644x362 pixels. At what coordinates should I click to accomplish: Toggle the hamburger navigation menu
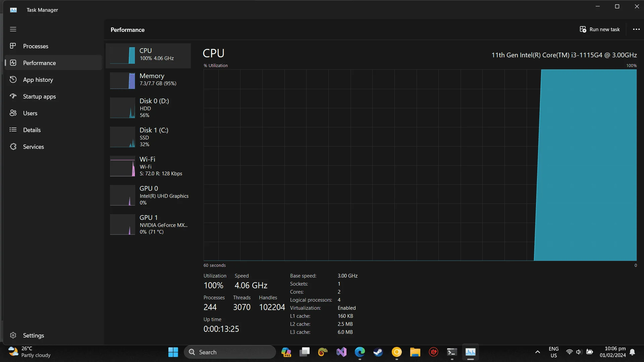(13, 29)
